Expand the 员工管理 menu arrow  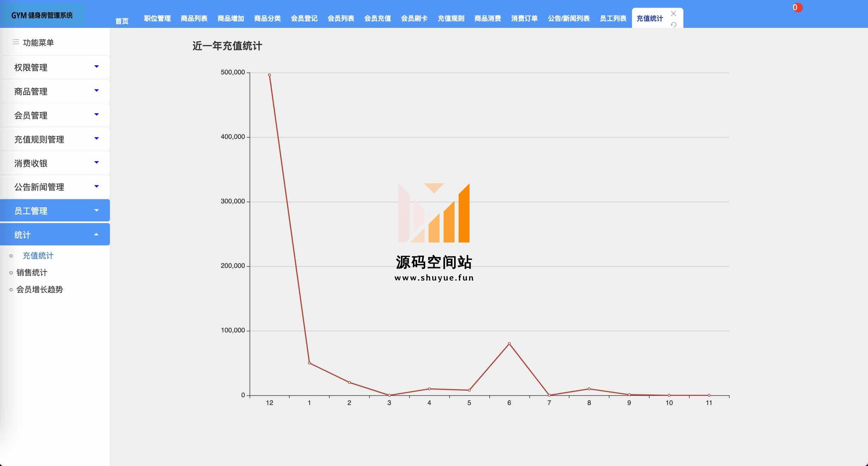point(97,210)
